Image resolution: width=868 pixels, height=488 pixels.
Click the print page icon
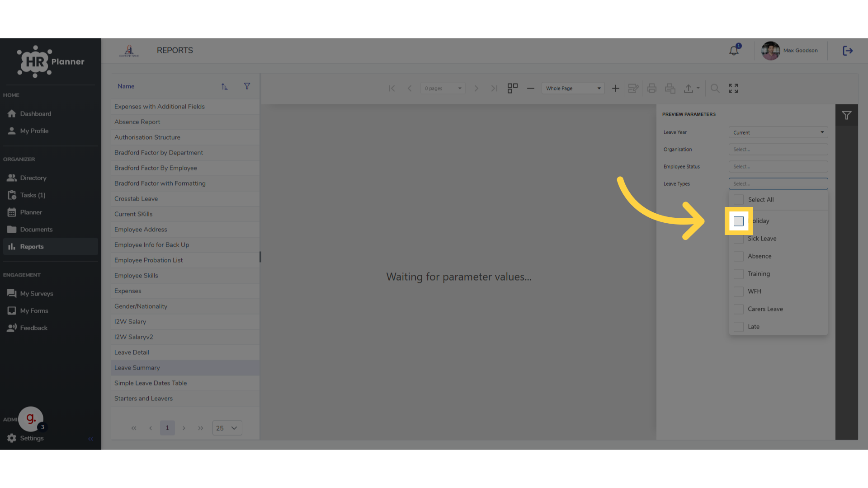pos(670,89)
